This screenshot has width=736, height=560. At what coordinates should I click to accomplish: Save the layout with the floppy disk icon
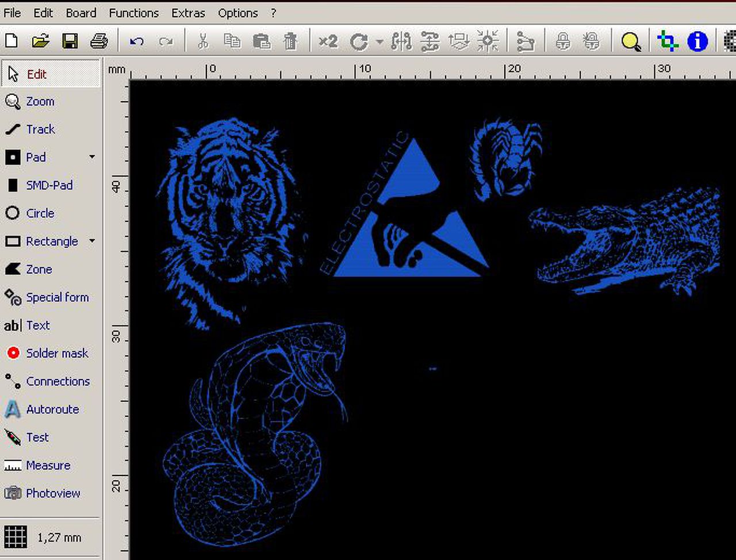pos(70,41)
